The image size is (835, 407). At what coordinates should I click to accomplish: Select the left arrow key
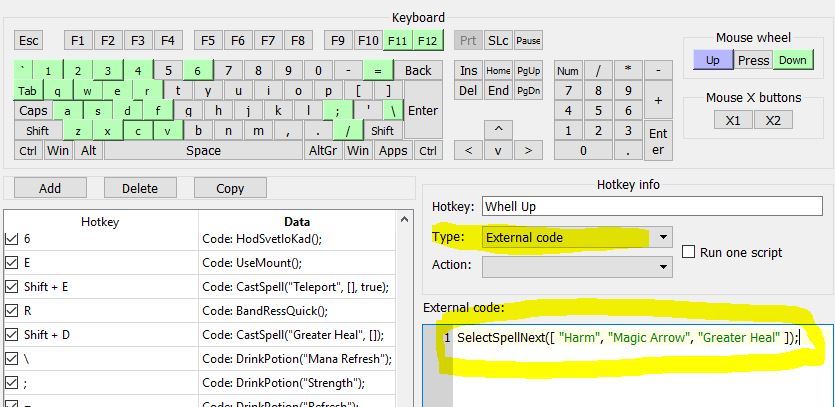[468, 151]
